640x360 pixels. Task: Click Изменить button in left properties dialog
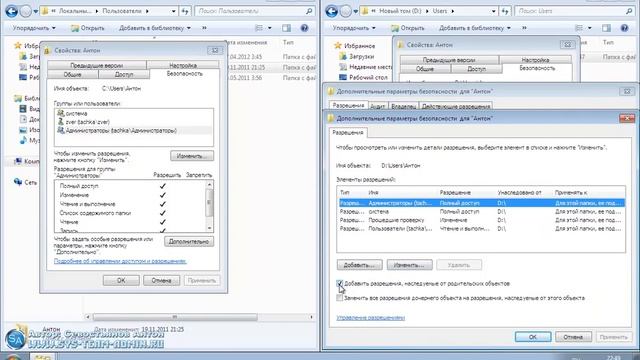coord(192,156)
